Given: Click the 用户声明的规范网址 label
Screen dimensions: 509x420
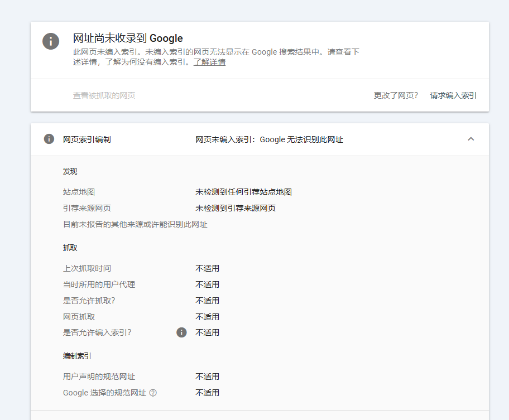Looking at the screenshot, I should coord(99,377).
